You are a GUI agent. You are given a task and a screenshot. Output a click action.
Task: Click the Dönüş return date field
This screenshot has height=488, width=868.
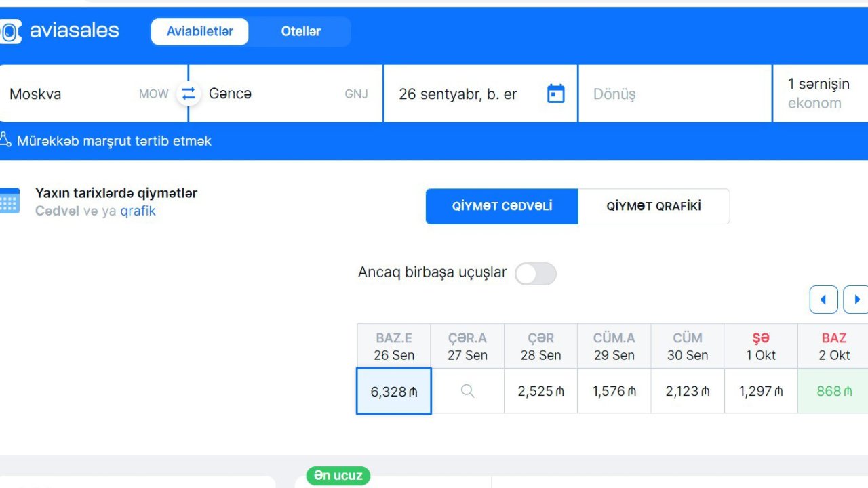[x=675, y=94]
